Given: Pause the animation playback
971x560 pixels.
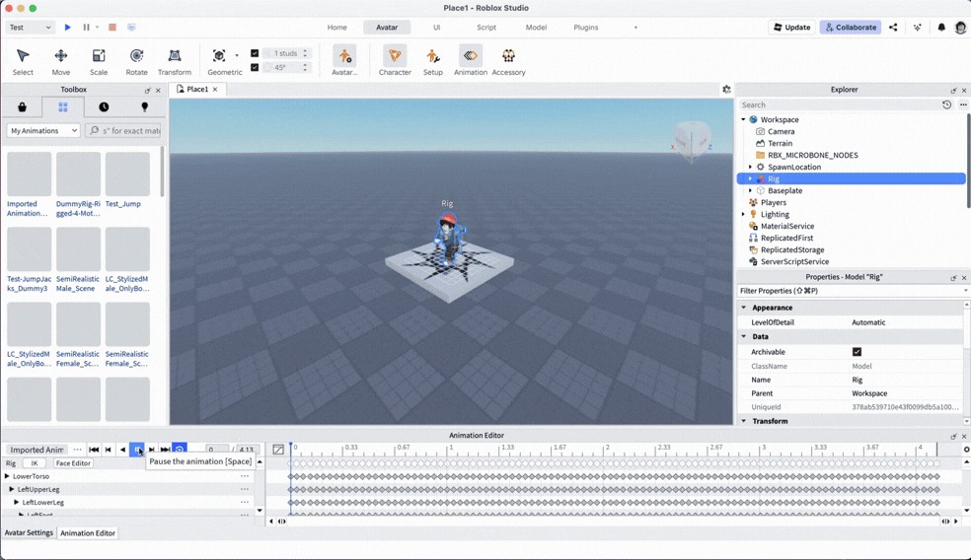Looking at the screenshot, I should click(137, 450).
